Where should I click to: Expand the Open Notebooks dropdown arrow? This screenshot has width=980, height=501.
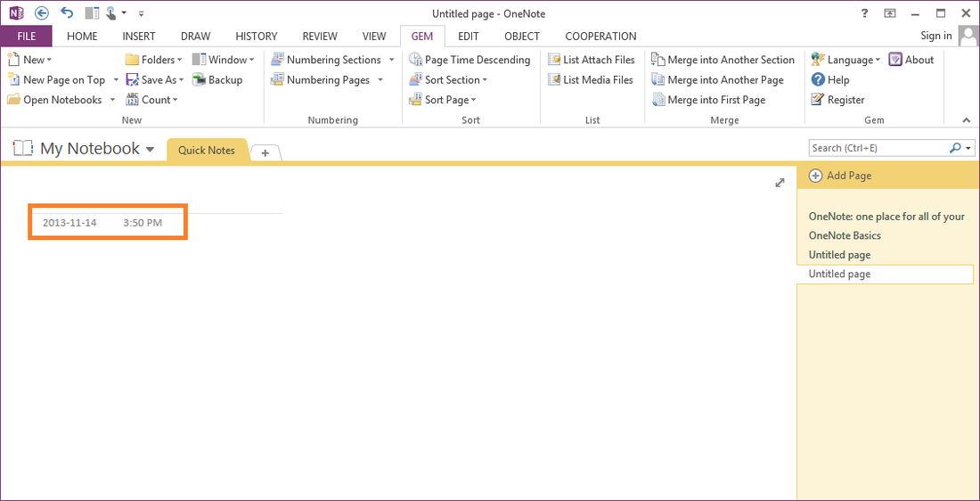[x=112, y=100]
